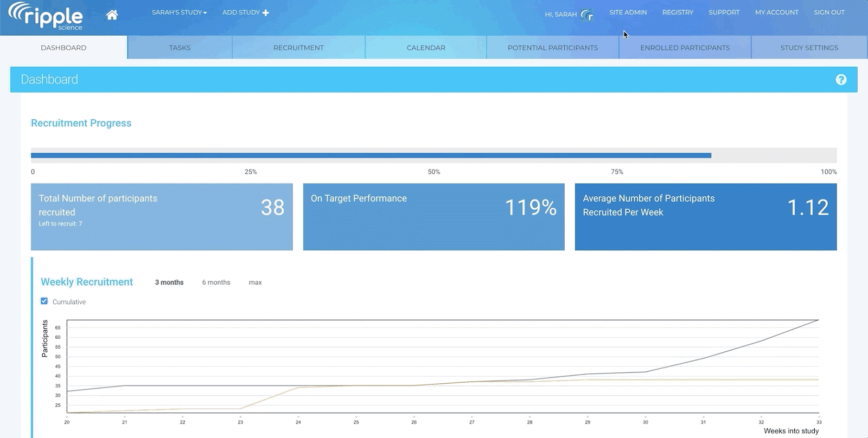Click the Ripple Science logo
The height and width of the screenshot is (438, 868).
(x=46, y=16)
